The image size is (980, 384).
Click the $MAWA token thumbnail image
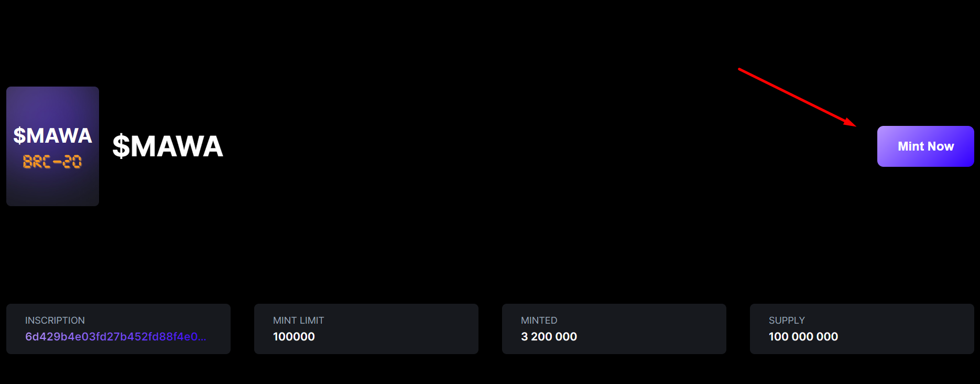coord(52,146)
